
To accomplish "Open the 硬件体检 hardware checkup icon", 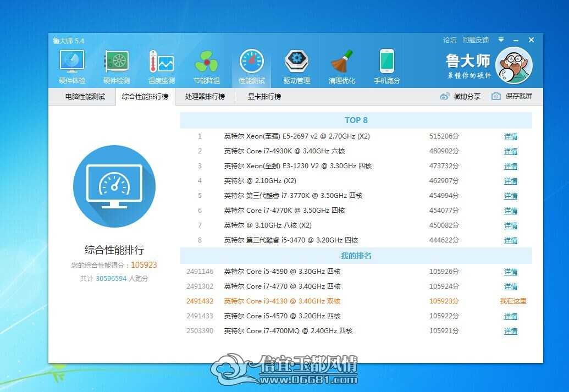I will coord(72,61).
